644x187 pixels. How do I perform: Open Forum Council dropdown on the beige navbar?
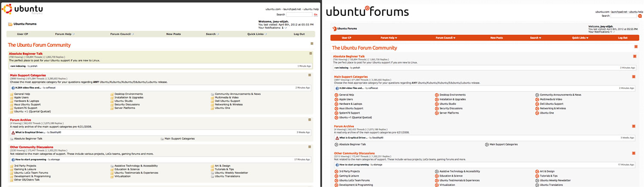122,34
